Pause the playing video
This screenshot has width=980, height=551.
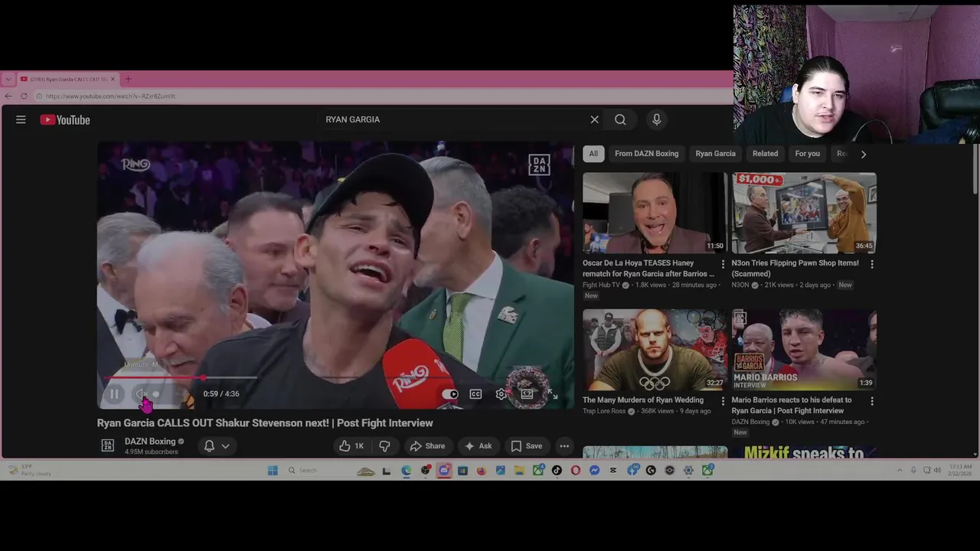click(114, 394)
